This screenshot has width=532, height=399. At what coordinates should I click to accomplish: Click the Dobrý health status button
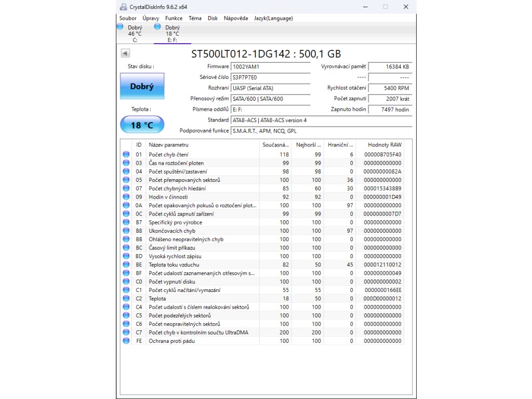point(142,86)
